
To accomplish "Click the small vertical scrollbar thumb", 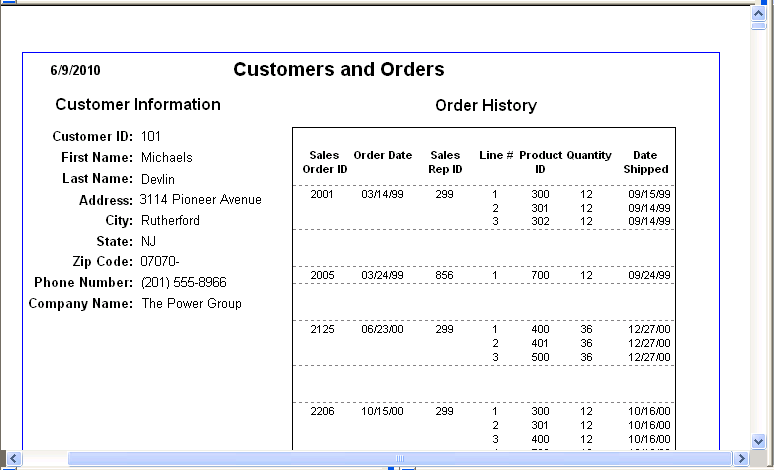I will (x=759, y=28).
